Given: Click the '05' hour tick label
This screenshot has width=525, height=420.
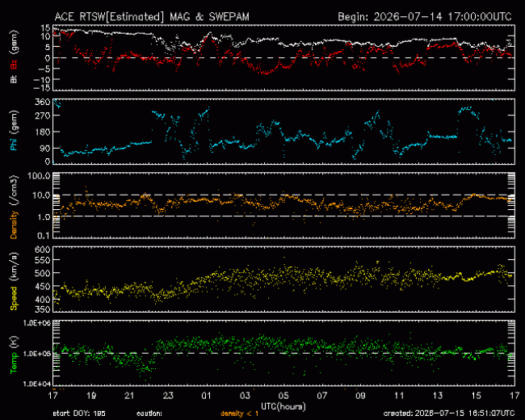Looking at the screenshot, I should click(x=283, y=396).
